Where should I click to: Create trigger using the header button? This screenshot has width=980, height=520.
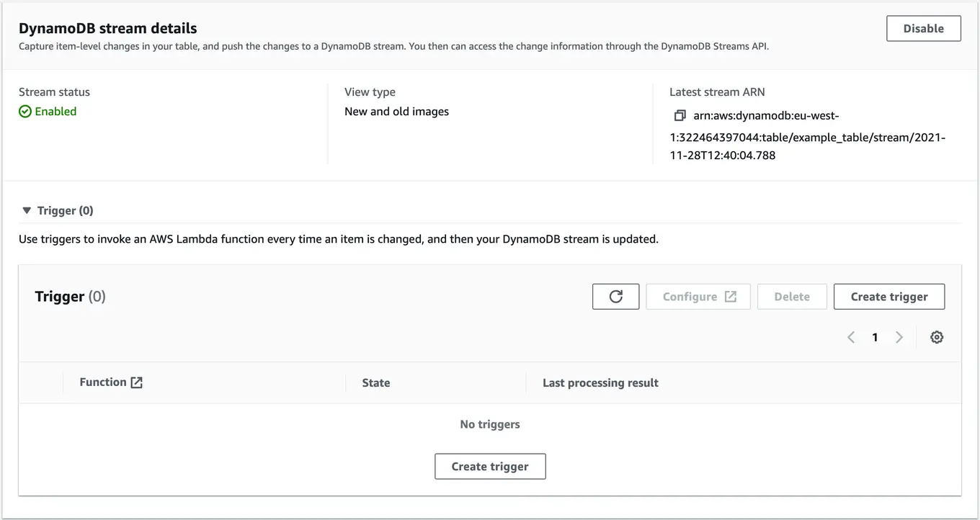(x=889, y=296)
